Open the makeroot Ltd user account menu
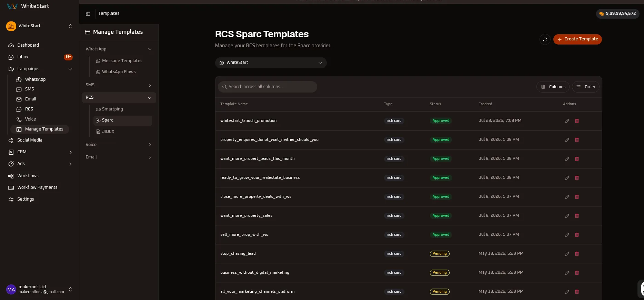Viewport: 644px width, 300px height. 39,289
